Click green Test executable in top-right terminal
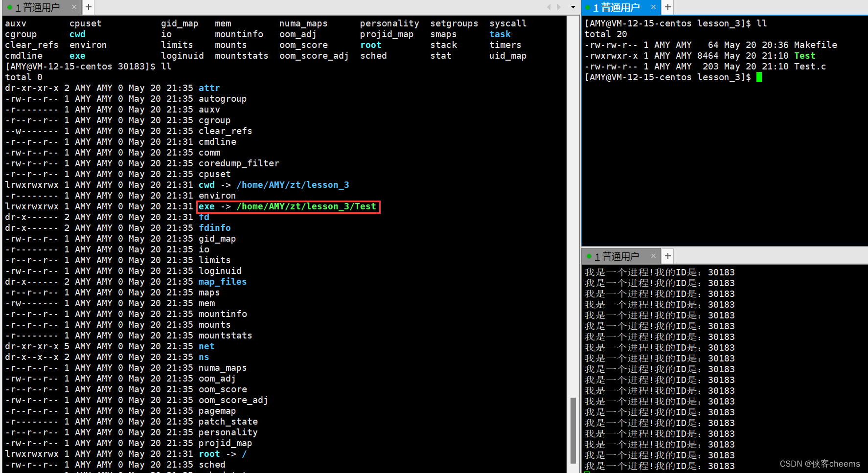 (804, 56)
